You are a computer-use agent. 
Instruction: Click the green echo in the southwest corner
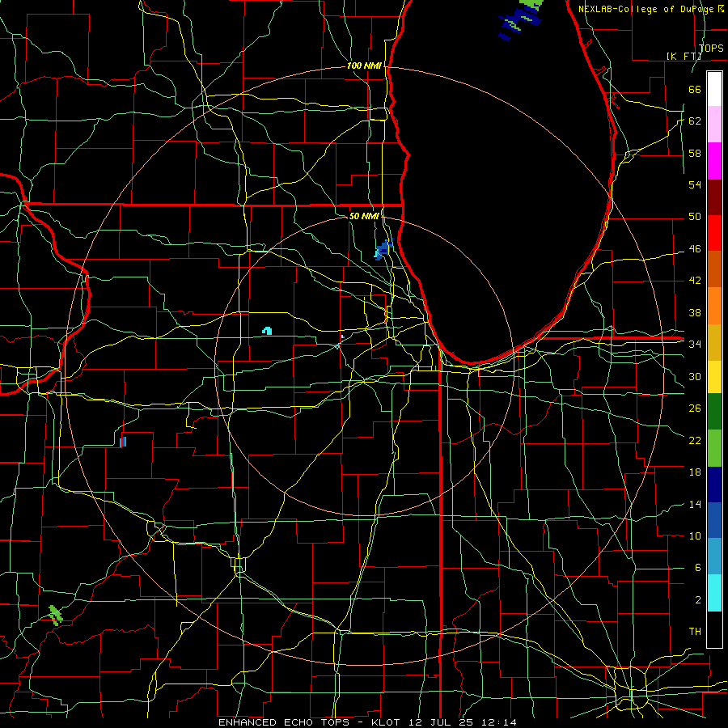coord(56,616)
